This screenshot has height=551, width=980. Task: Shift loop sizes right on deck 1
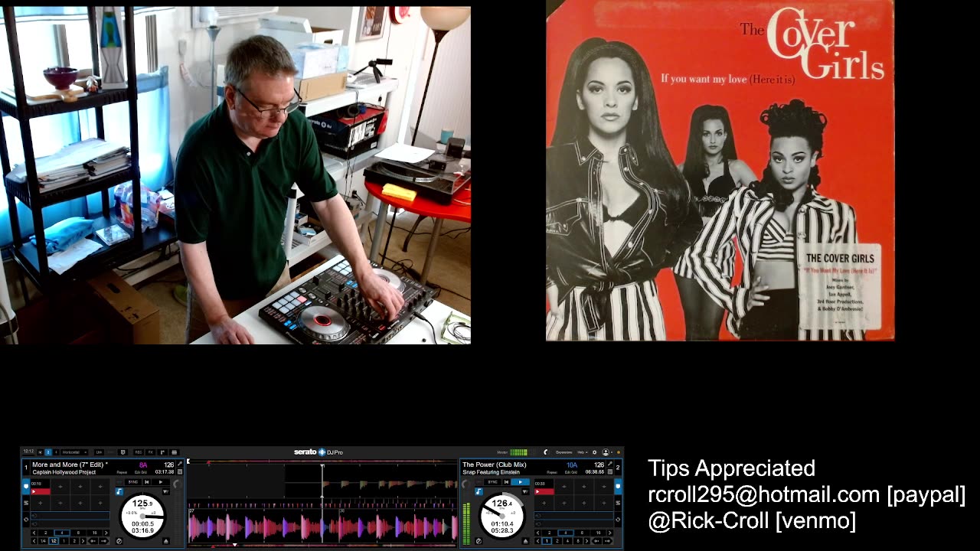[106, 533]
